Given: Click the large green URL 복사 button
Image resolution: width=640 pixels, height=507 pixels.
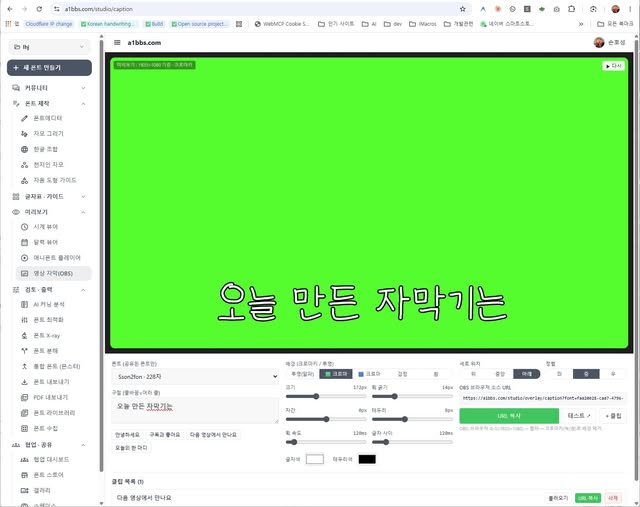Looking at the screenshot, I should tap(509, 416).
